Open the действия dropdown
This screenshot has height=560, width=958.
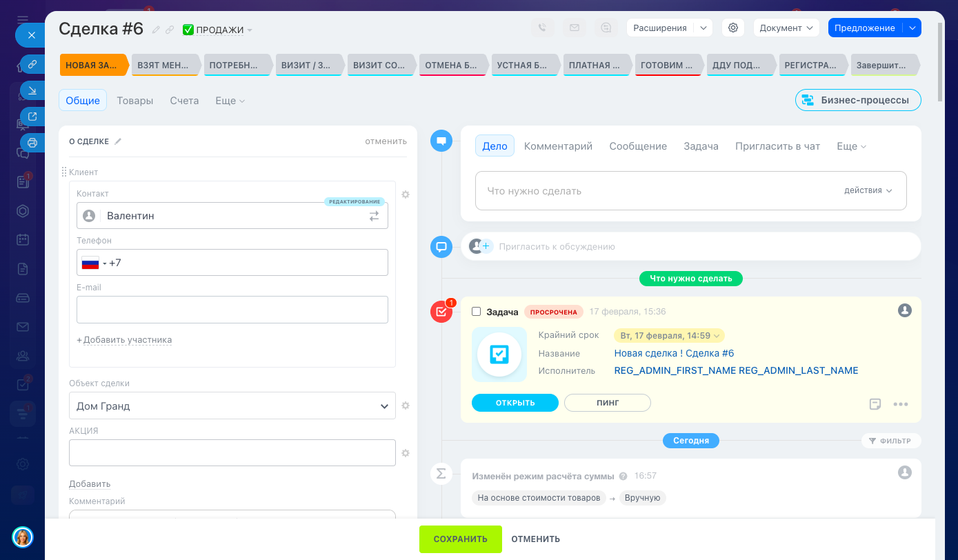click(868, 190)
